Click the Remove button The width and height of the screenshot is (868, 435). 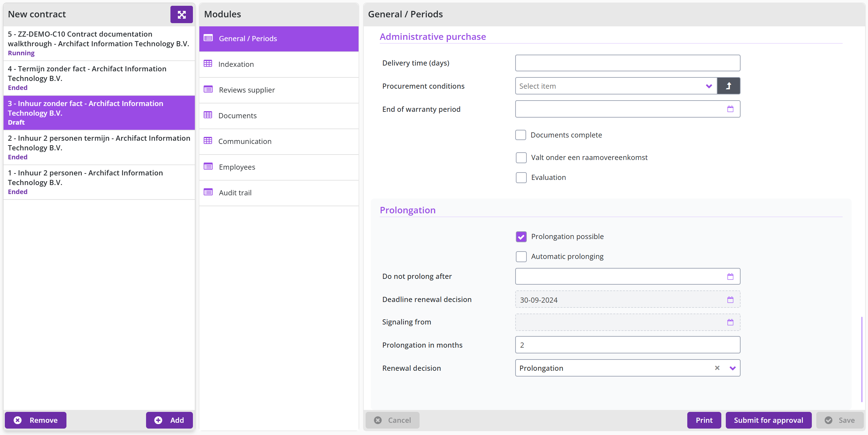click(x=35, y=420)
